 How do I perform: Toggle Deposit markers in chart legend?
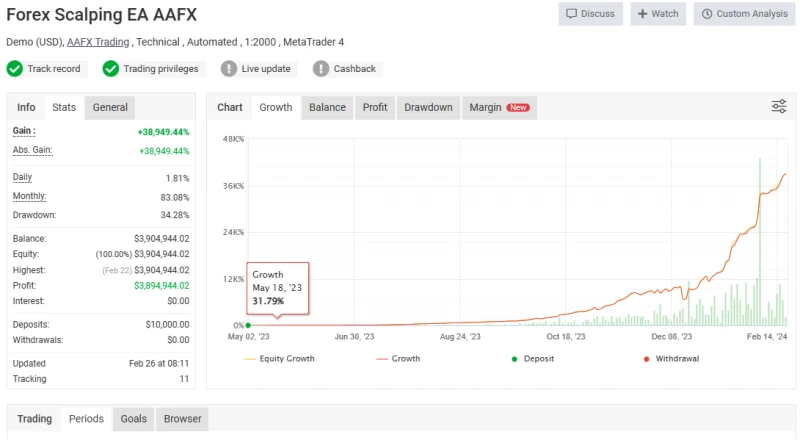(x=535, y=358)
